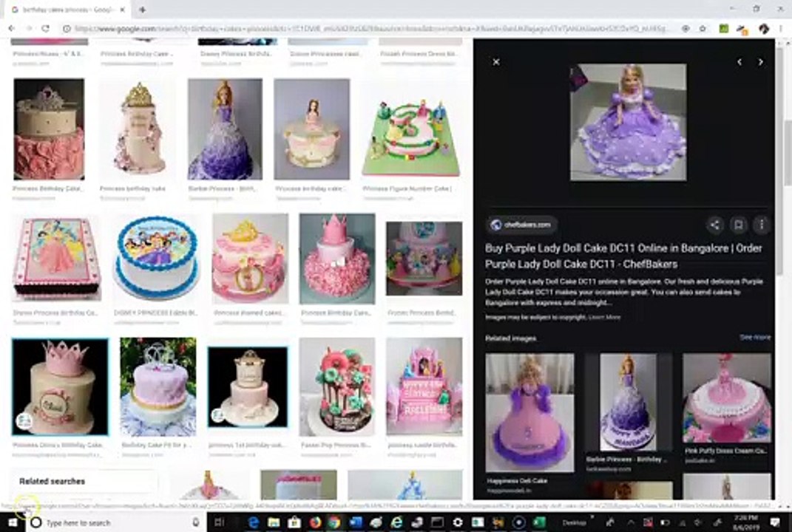Open the three-dot menu in preview panel
This screenshot has width=792, height=532.
[762, 225]
